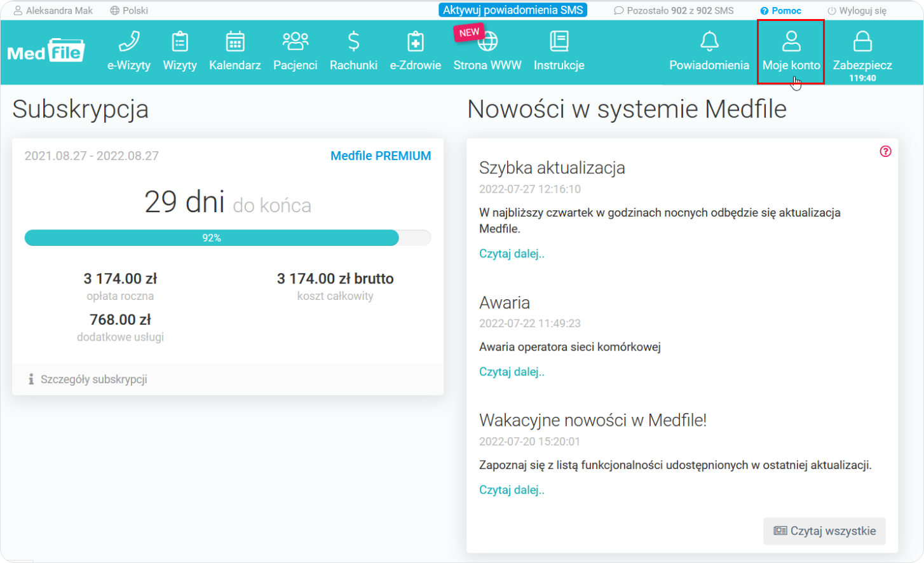Click Czytaj dalej under Wakacyjne nowości

click(x=512, y=490)
